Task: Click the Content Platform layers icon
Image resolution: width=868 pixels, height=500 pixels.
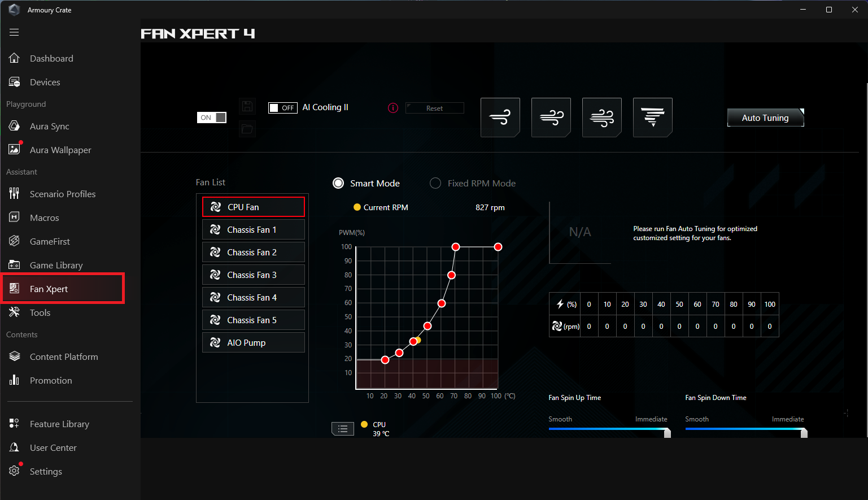Action: 15,356
